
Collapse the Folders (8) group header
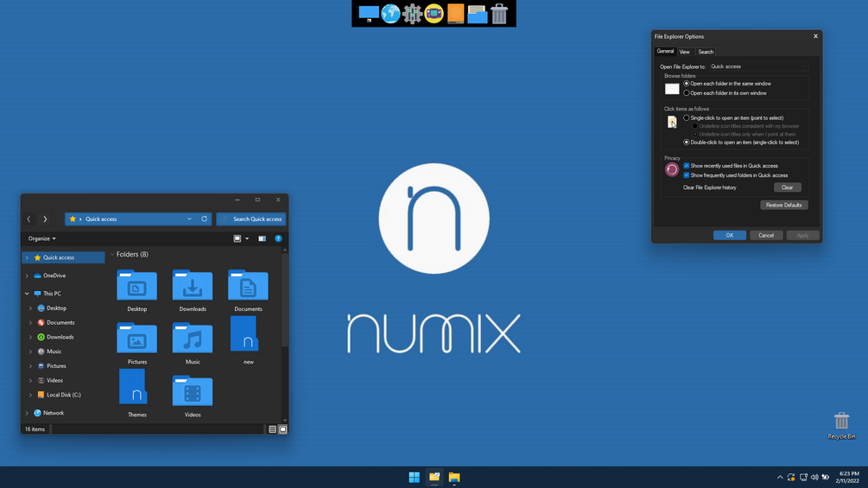pos(112,255)
